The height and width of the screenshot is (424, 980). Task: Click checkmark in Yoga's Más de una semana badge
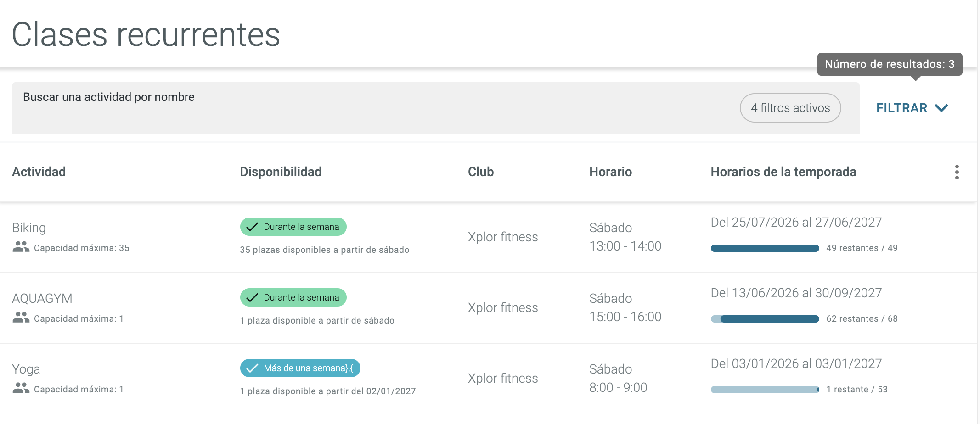(x=252, y=368)
